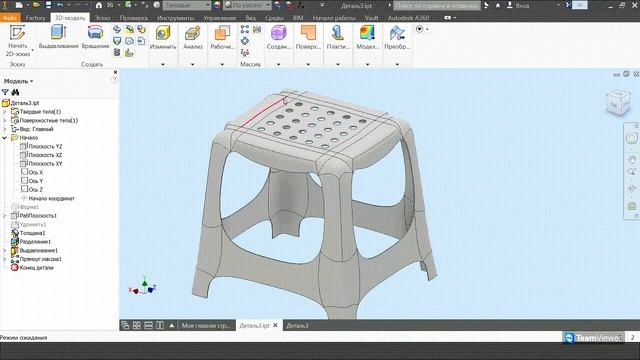Screen dimensions: 640x360
Task: Switch to the Эскиз ribbon tab
Action: click(102, 18)
